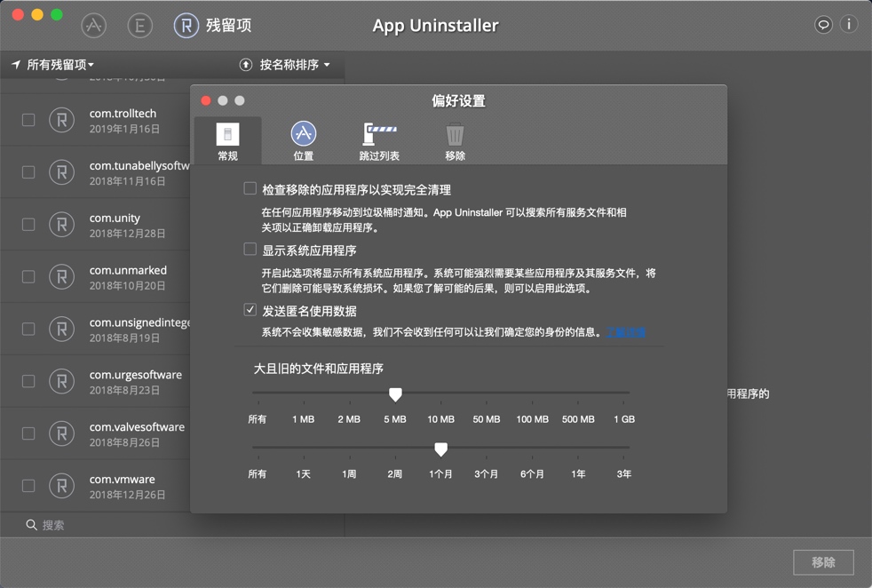Switch to the 常规 preferences tab

tap(227, 139)
